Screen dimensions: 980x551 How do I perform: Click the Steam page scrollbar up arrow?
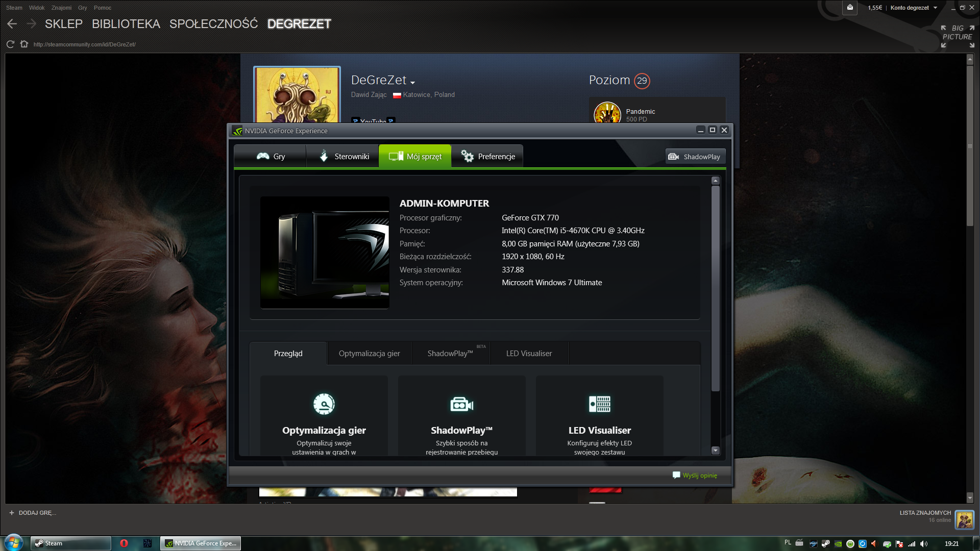(970, 60)
